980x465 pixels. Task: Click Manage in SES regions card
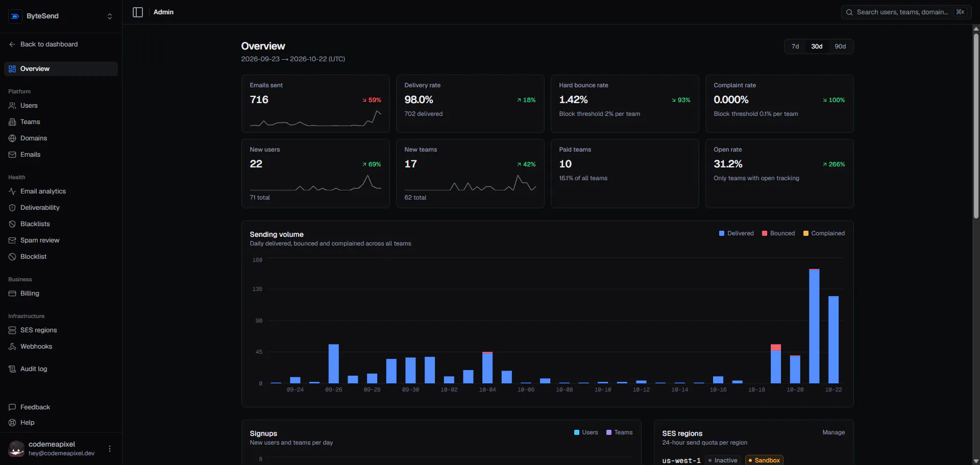click(834, 432)
